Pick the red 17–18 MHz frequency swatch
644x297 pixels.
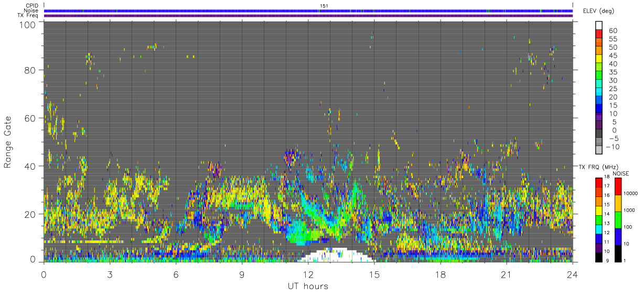pyautogui.click(x=598, y=182)
